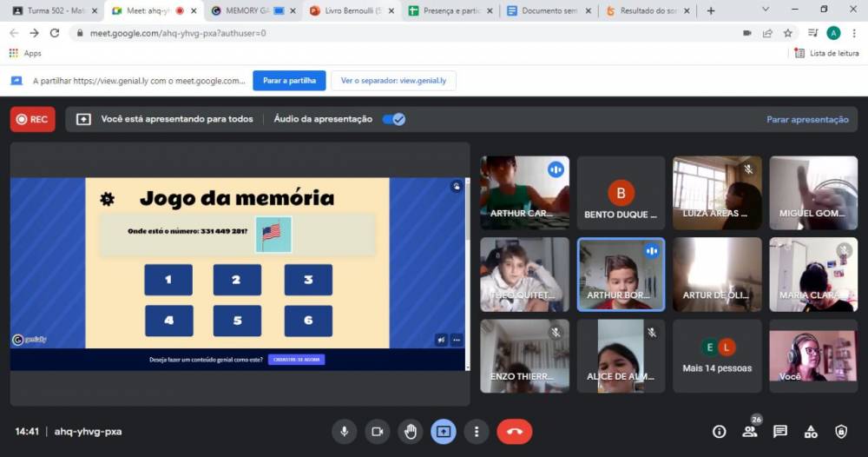Click the Parar apresentação link
This screenshot has width=868, height=457.
(807, 119)
